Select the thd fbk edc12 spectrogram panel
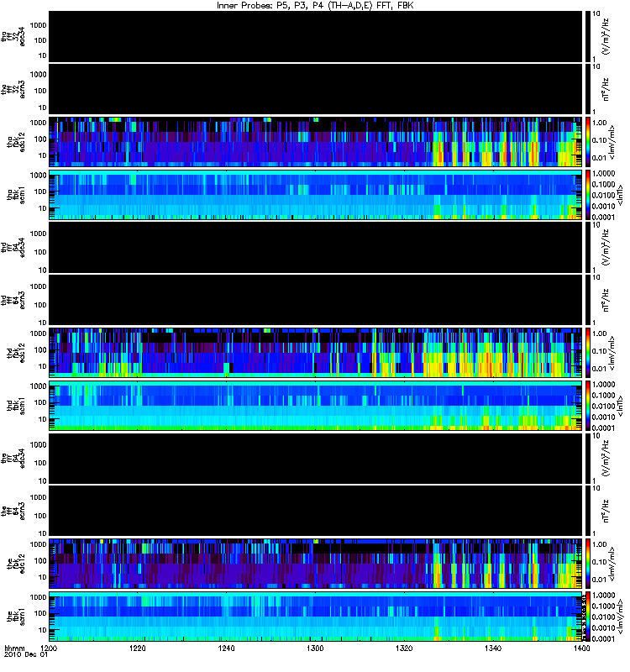 316,353
